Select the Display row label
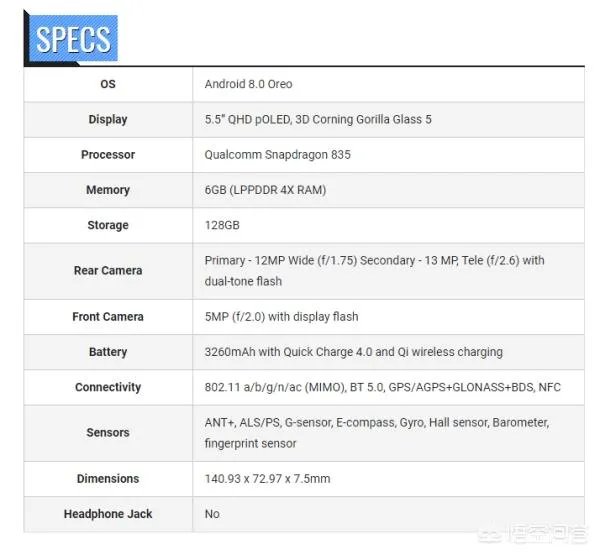 (x=108, y=119)
